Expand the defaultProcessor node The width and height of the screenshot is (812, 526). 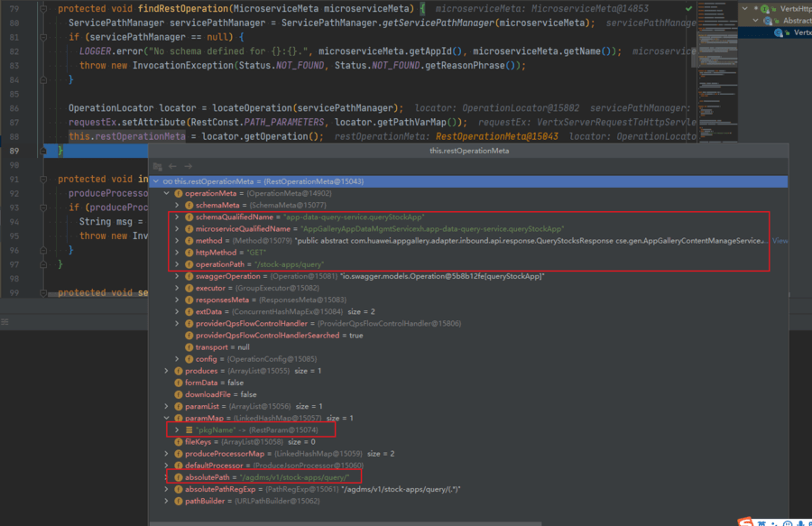(x=167, y=466)
